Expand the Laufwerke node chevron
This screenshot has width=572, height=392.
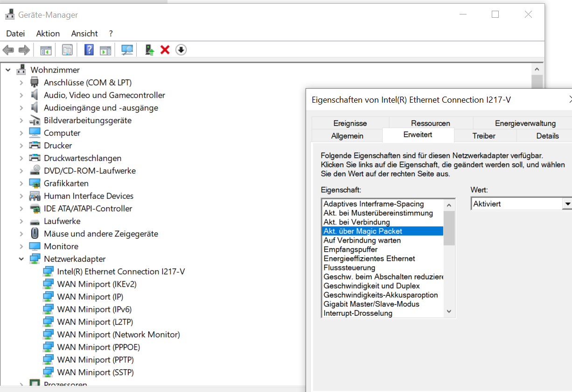tap(21, 221)
